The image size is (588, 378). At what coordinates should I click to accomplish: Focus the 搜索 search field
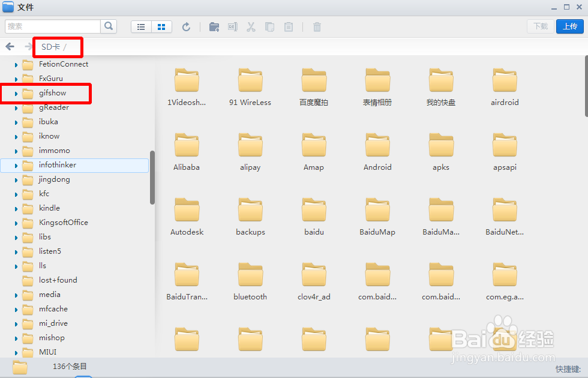pyautogui.click(x=53, y=26)
